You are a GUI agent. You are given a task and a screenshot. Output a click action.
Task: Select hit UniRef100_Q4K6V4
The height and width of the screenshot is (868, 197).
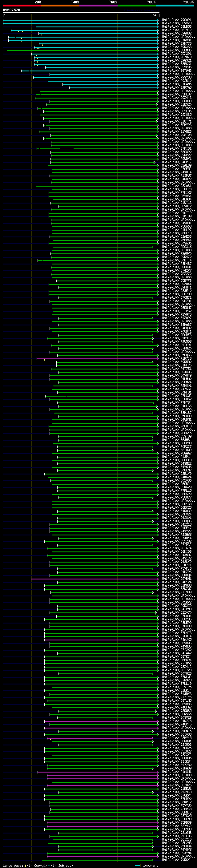[176, 477]
